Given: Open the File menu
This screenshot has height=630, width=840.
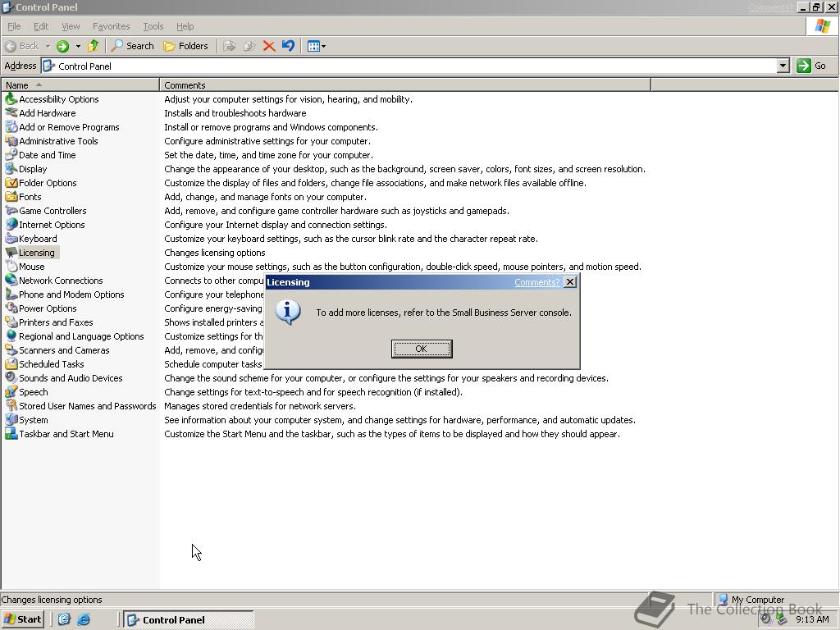Looking at the screenshot, I should pos(14,26).
